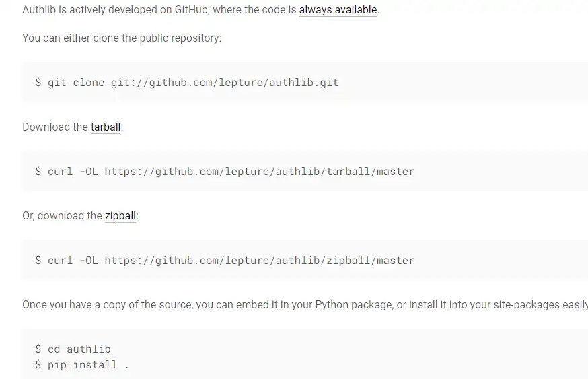Screen dimensions: 588x379
Task: Open the "always available" link
Action: click(338, 10)
